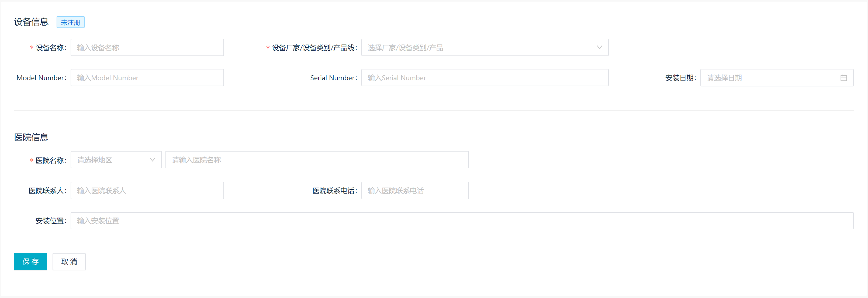Click the 请输入医院名称 text box

(x=317, y=160)
